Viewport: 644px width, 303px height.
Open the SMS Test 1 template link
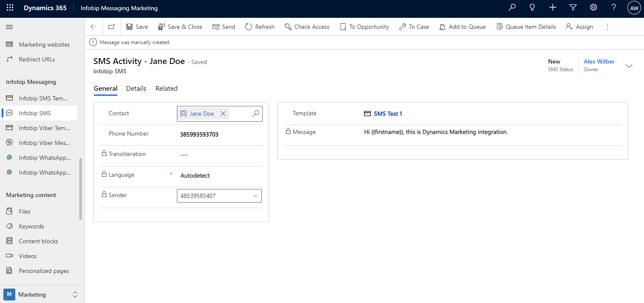[x=387, y=114]
